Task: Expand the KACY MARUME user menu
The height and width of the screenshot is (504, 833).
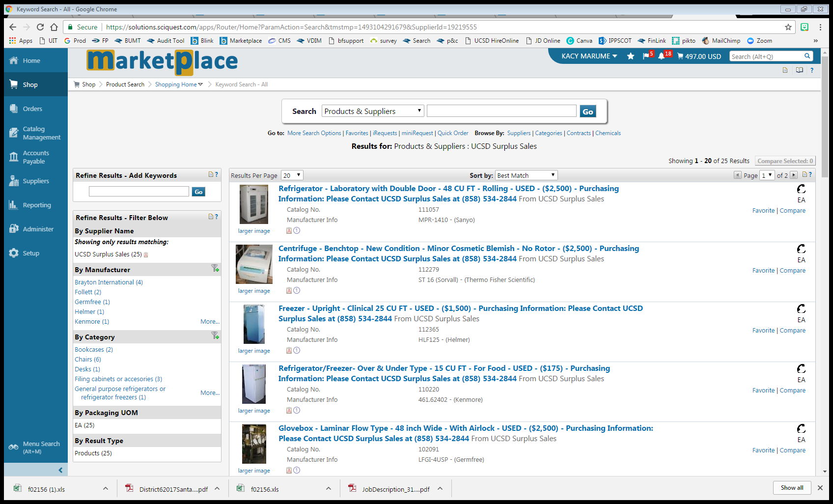Action: (x=589, y=56)
